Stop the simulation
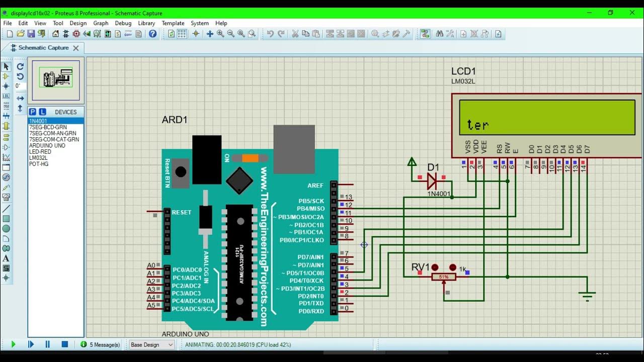This screenshot has height=362, width=644. [x=64, y=344]
